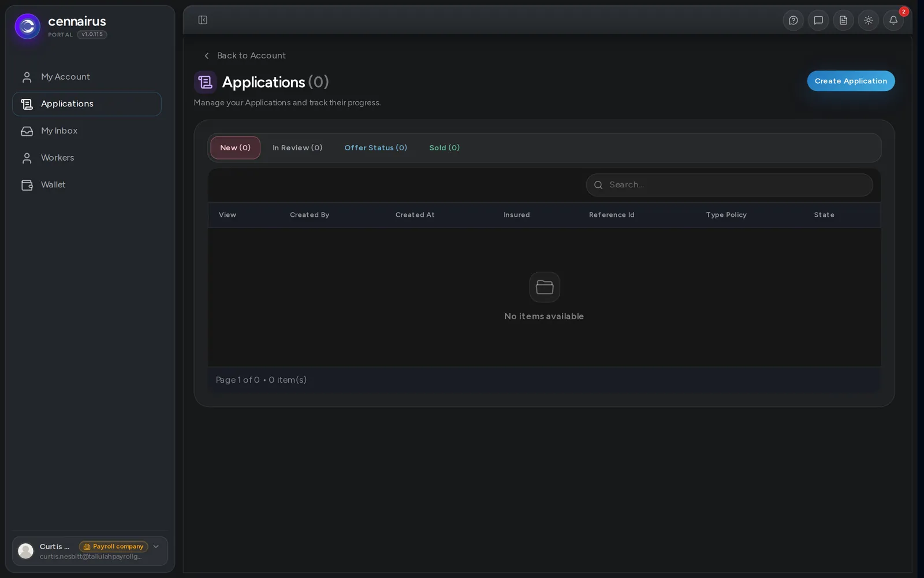Switch to Offer Status (0) tab
Viewport: 924px width, 578px height.
(x=375, y=148)
